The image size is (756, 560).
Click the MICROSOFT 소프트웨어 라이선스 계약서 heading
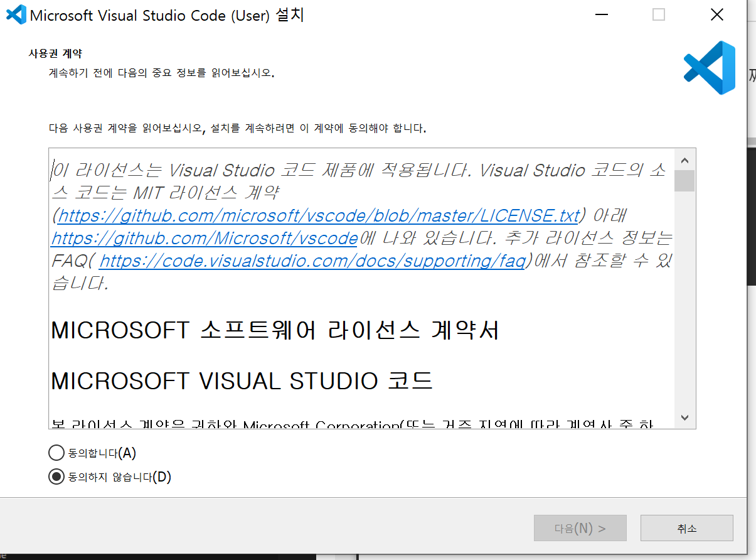(275, 330)
